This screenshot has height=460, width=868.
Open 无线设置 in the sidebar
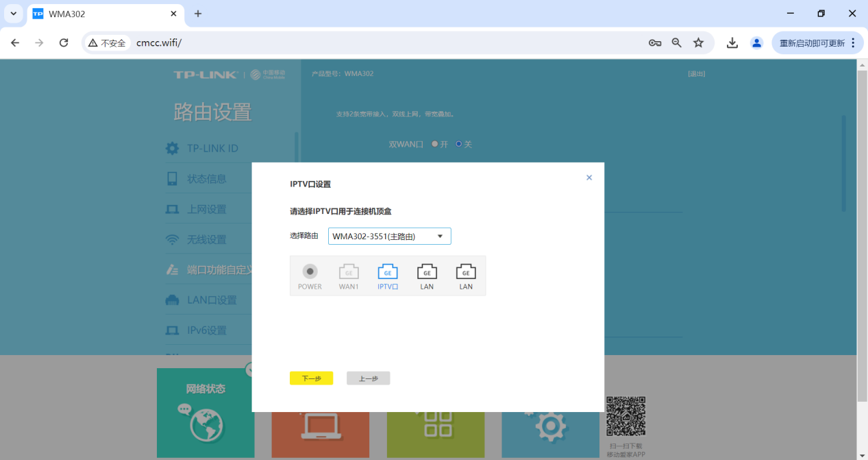coord(206,239)
